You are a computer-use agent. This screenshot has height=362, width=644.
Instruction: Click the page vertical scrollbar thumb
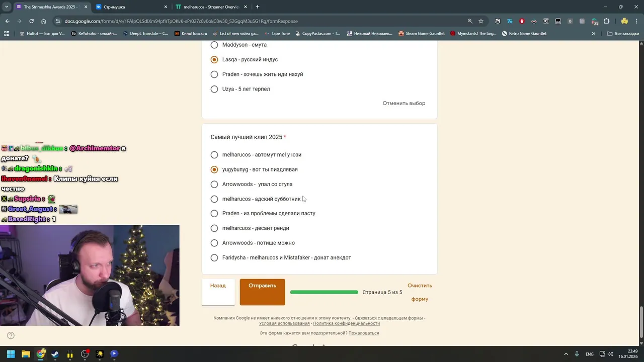[x=641, y=322]
